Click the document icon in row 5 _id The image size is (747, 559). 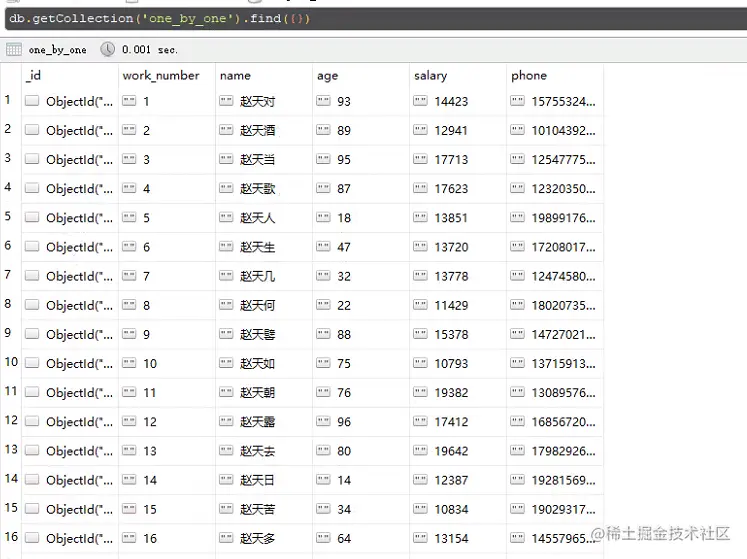tap(32, 217)
